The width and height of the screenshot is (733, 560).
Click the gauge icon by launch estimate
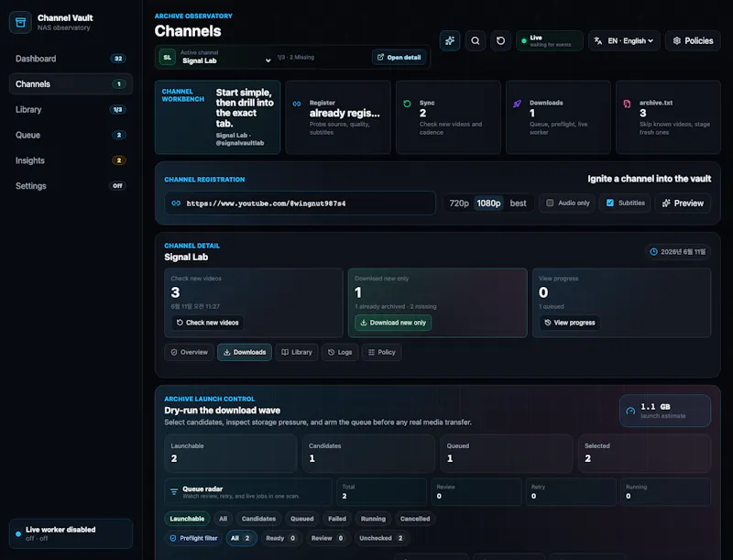pos(630,411)
